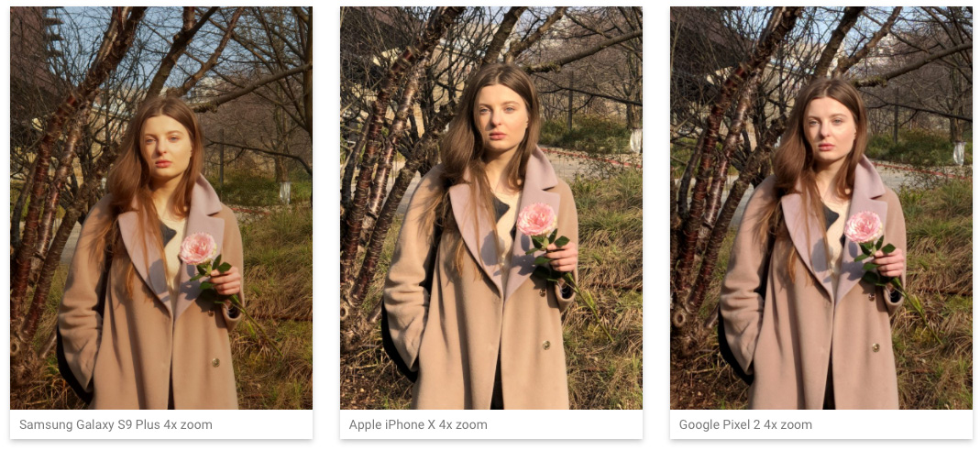
Task: Open the Samsung Galaxy S9 Plus photo
Action: (x=161, y=208)
